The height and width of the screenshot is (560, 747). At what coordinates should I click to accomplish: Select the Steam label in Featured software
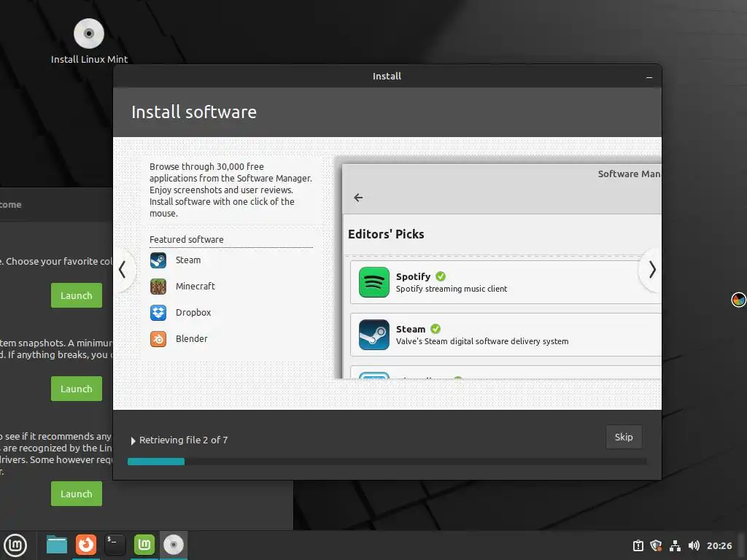pyautogui.click(x=188, y=260)
